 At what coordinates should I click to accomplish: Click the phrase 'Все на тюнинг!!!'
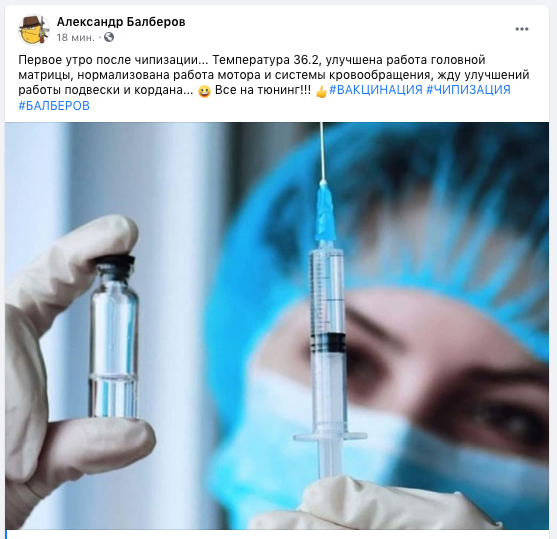coord(263,90)
